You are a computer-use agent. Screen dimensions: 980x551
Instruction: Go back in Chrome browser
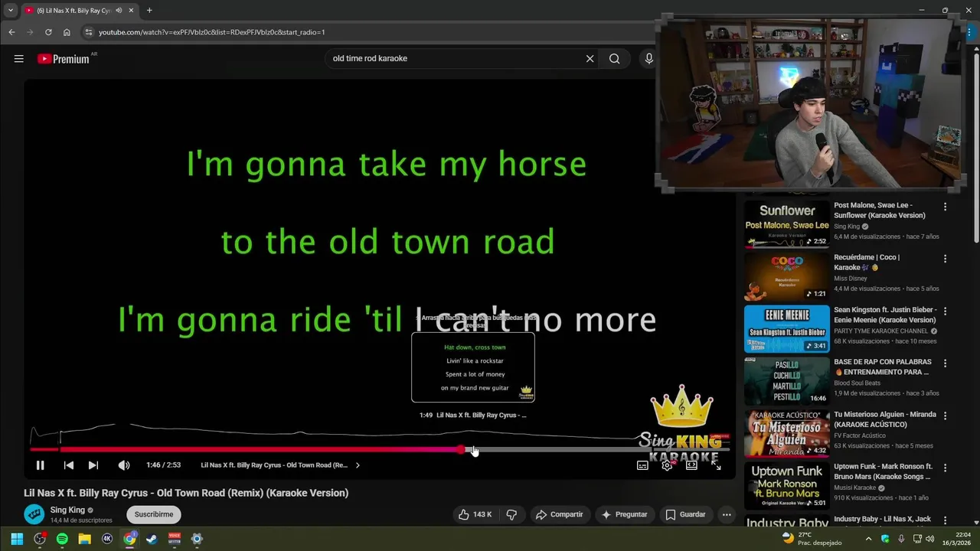tap(11, 32)
